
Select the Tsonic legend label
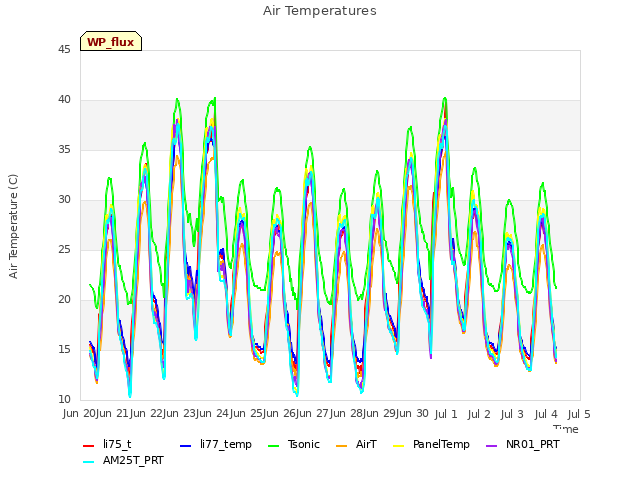point(304,444)
